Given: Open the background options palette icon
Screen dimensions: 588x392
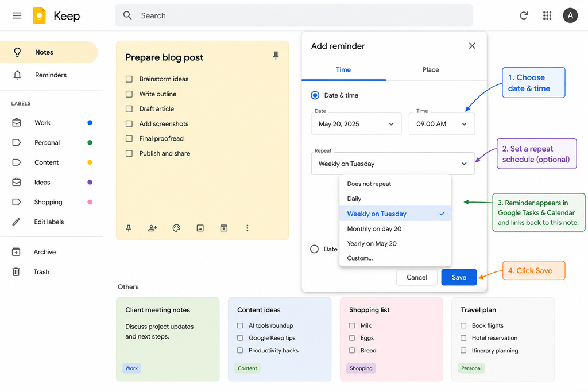Looking at the screenshot, I should [176, 228].
